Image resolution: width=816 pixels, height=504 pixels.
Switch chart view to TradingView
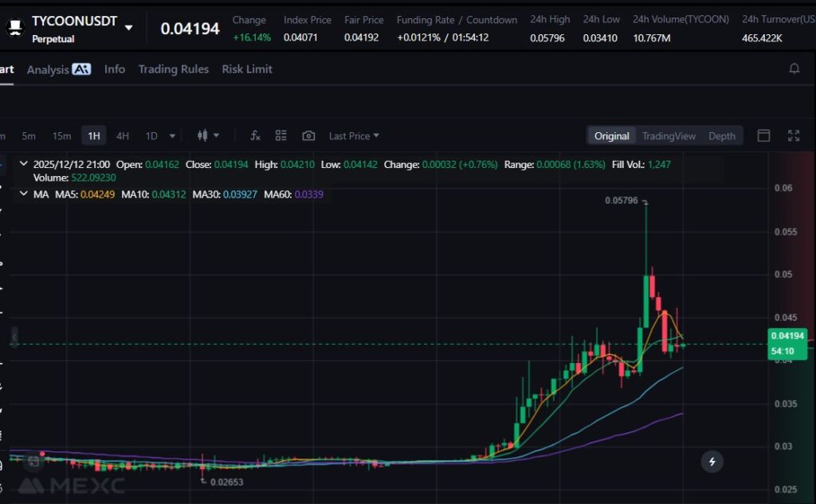(669, 136)
